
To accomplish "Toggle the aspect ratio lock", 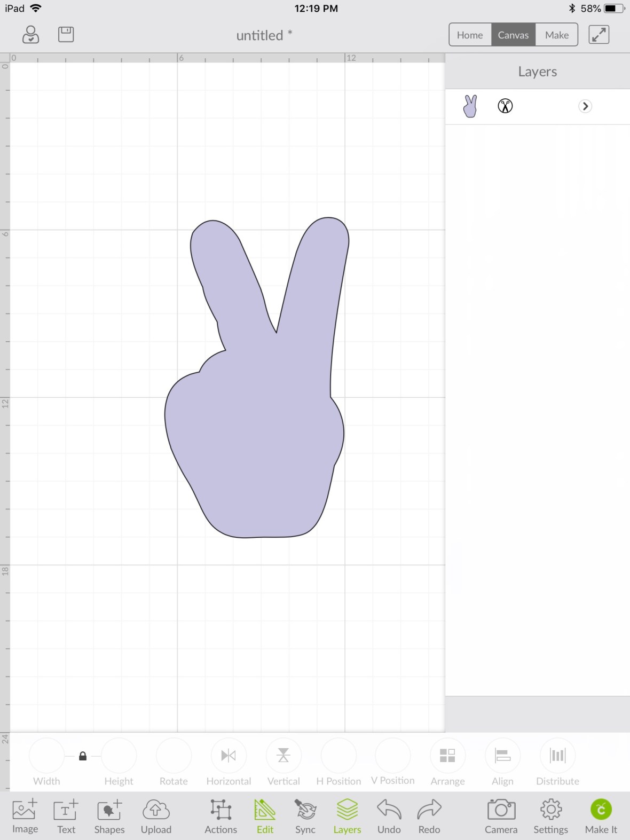I will [83, 756].
